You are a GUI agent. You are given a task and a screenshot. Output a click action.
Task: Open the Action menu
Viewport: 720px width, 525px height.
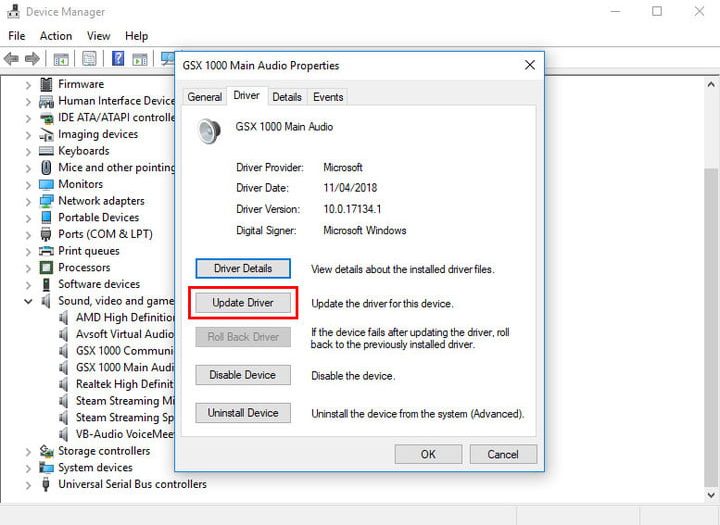56,36
